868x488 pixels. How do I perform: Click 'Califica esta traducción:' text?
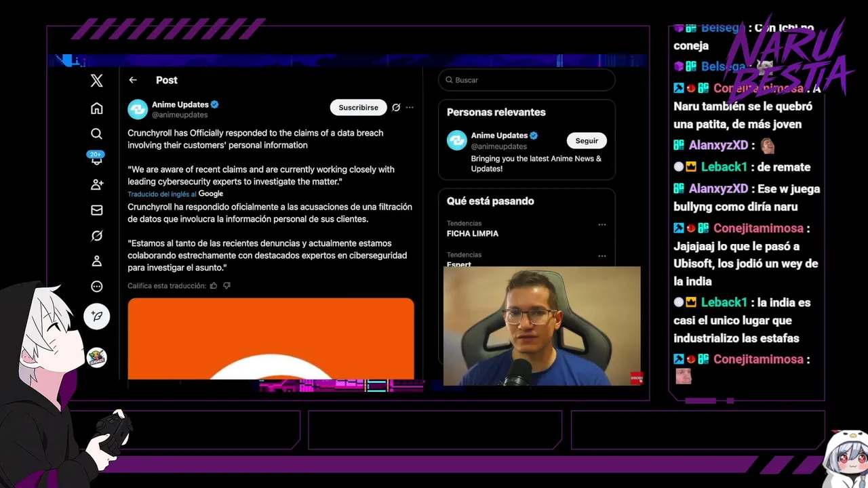(167, 286)
